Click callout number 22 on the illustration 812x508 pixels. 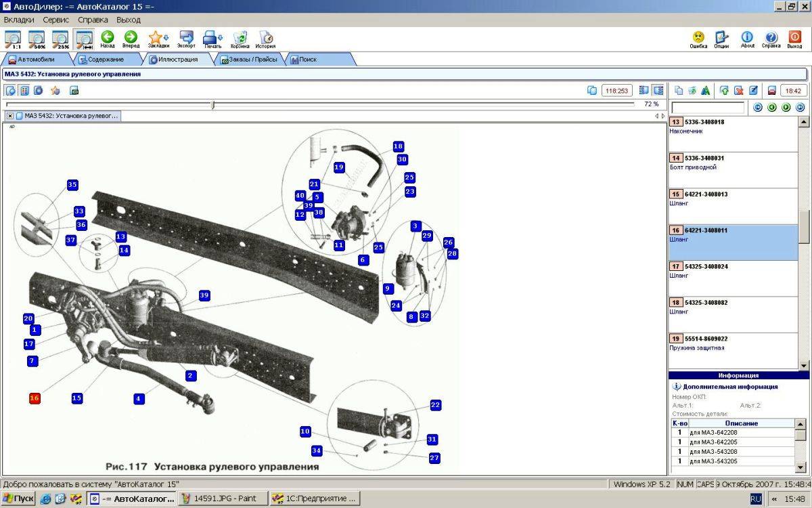coord(435,405)
